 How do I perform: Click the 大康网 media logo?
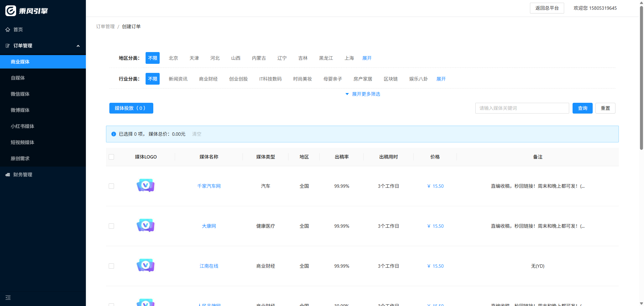pyautogui.click(x=146, y=226)
